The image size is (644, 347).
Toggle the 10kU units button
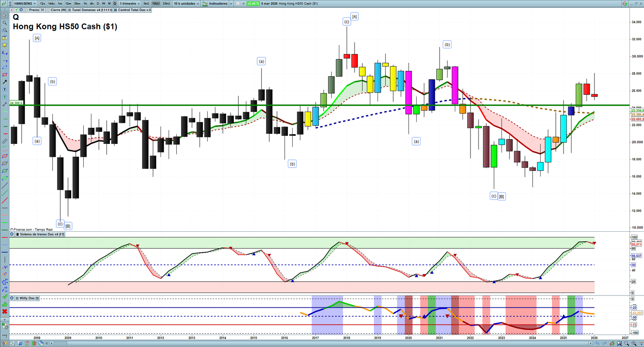[156, 4]
